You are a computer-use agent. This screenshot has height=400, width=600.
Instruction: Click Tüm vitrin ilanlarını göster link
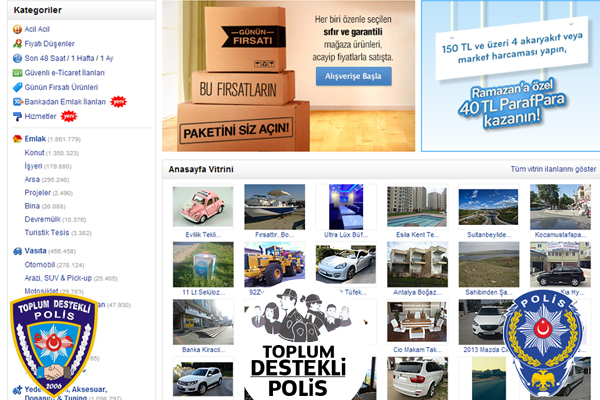pyautogui.click(x=553, y=170)
